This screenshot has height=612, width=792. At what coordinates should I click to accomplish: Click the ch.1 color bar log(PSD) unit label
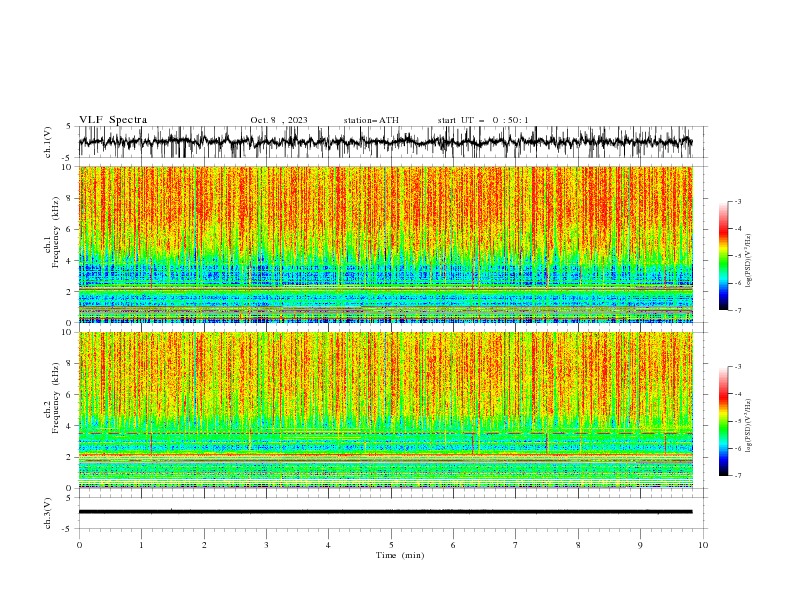pyautogui.click(x=748, y=261)
